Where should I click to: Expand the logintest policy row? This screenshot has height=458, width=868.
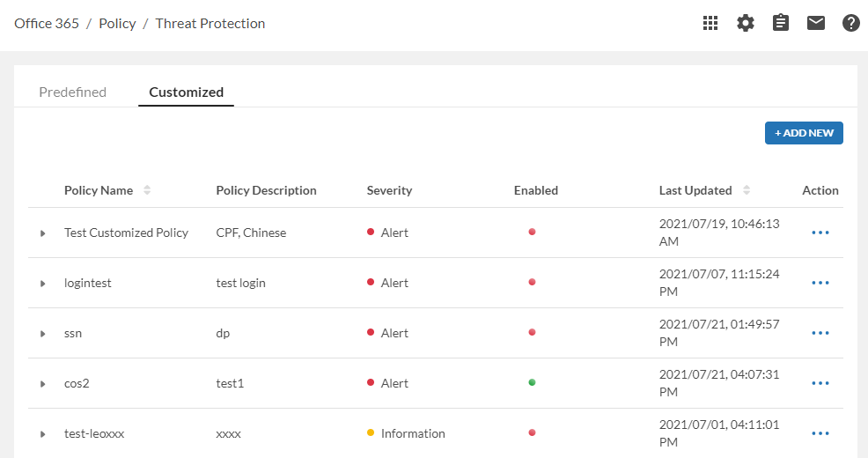click(x=42, y=284)
